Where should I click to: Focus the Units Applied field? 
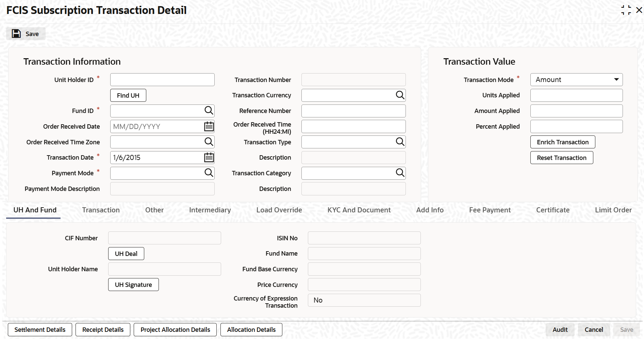coord(576,95)
